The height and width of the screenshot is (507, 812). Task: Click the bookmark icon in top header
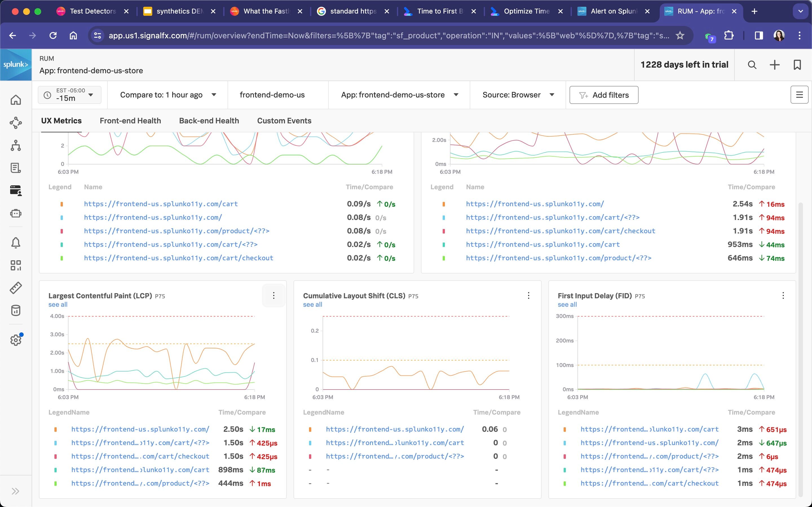click(797, 65)
